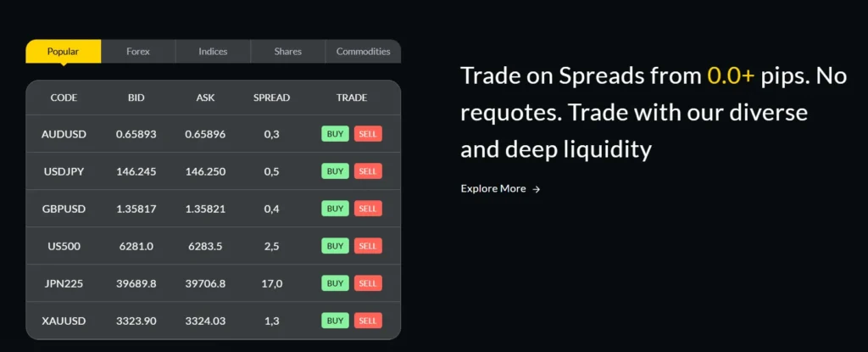The image size is (868, 352).
Task: Select the Indices tab
Action: pyautogui.click(x=213, y=52)
